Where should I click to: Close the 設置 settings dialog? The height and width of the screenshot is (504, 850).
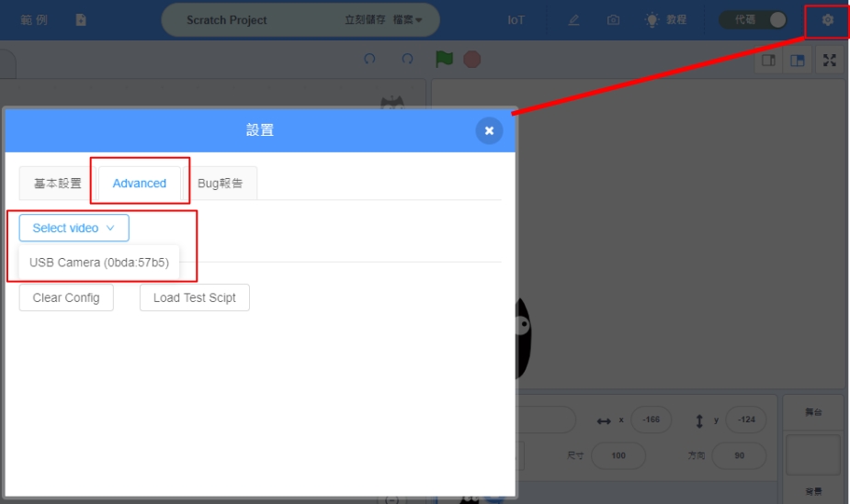click(x=489, y=130)
